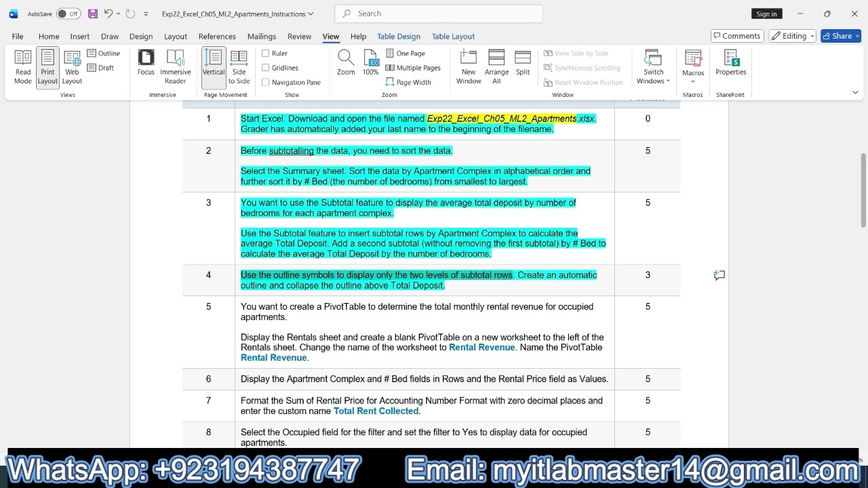Undo the last action
The image size is (868, 488).
coord(108,14)
